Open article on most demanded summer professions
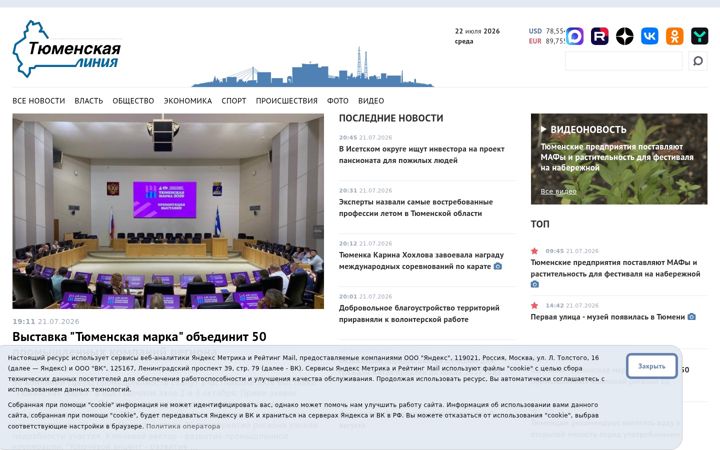Image resolution: width=720 pixels, height=450 pixels. click(x=416, y=208)
